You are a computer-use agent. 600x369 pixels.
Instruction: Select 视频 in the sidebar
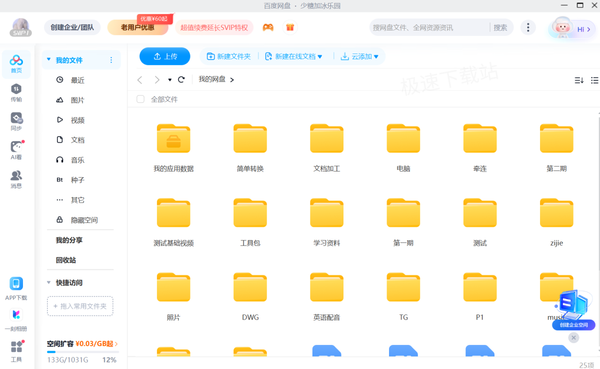coord(77,120)
